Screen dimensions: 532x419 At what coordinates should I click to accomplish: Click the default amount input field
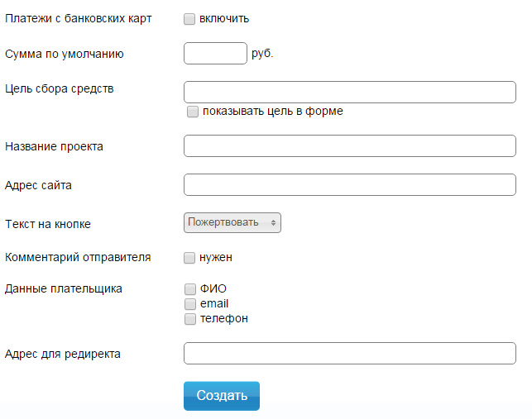pyautogui.click(x=215, y=53)
